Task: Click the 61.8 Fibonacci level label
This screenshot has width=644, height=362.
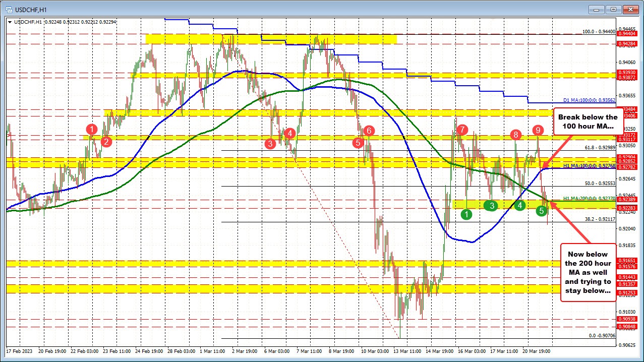Action: [599, 147]
